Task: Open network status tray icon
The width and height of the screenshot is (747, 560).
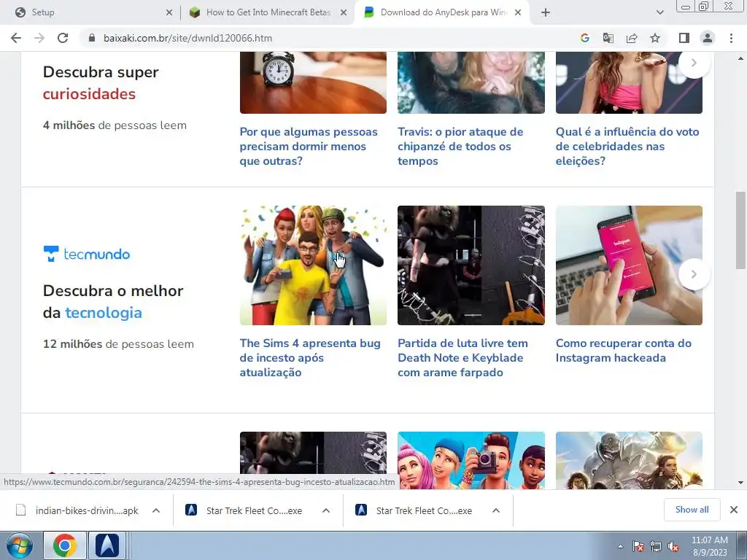Action: 656,546
